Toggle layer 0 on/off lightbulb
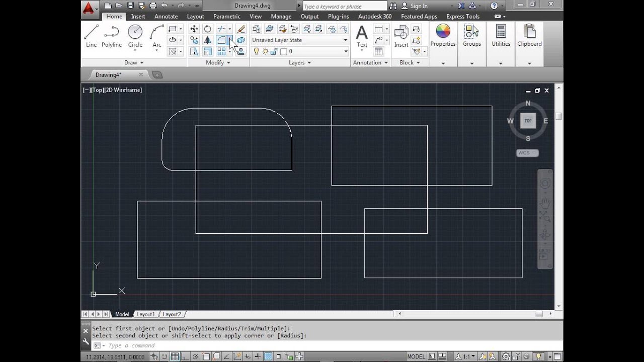644x362 pixels. pos(256,51)
